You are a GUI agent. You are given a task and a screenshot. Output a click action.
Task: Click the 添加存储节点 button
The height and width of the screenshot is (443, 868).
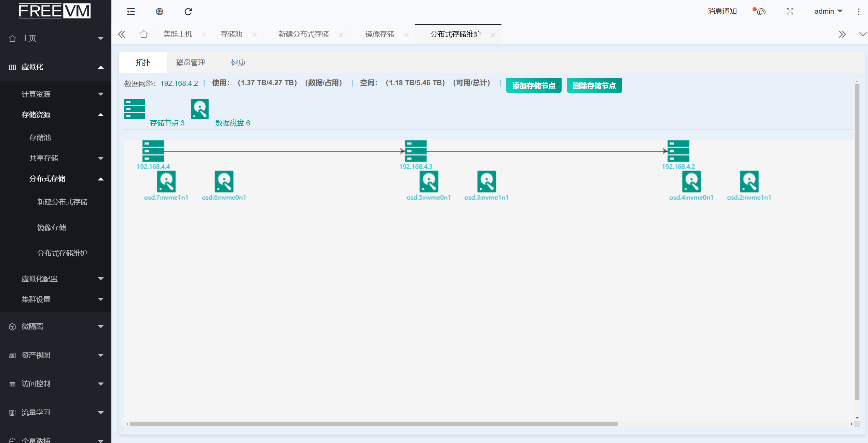[534, 85]
